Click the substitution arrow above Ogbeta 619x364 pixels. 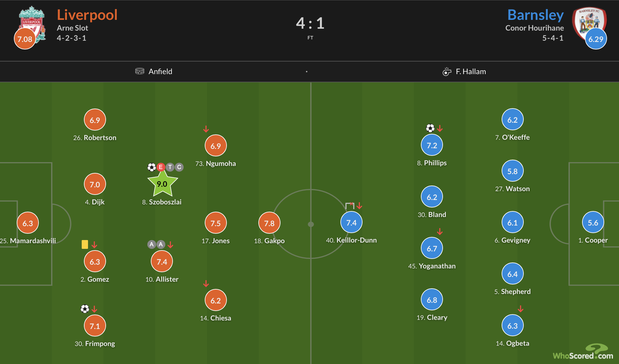pyautogui.click(x=521, y=309)
